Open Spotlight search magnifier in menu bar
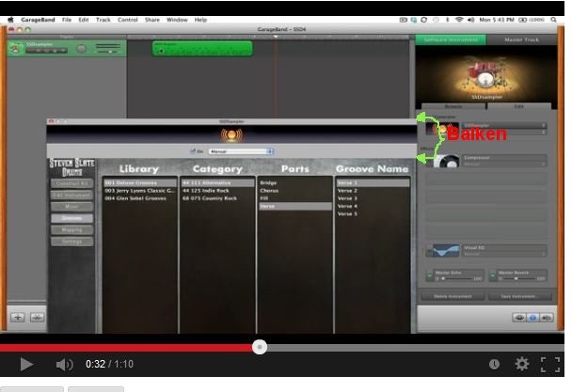Screen dimensions: 572x392 (553, 20)
